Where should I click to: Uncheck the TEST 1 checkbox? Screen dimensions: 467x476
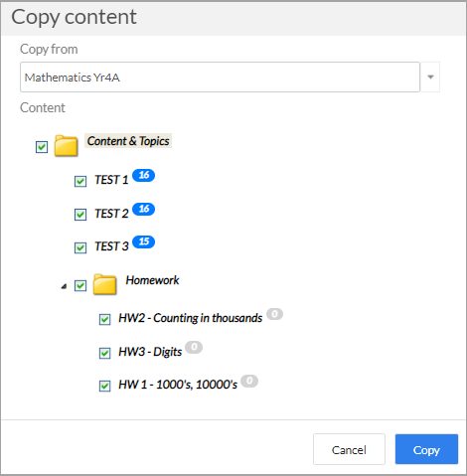[x=80, y=181]
